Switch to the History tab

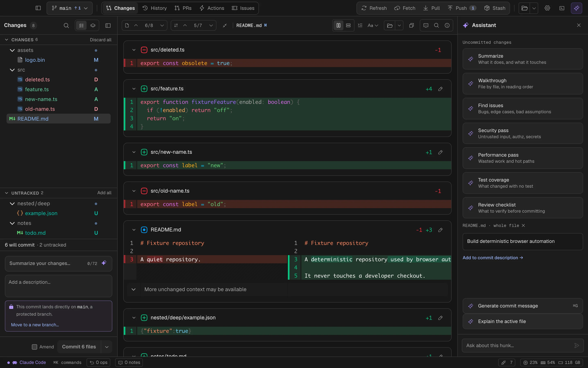pyautogui.click(x=155, y=8)
